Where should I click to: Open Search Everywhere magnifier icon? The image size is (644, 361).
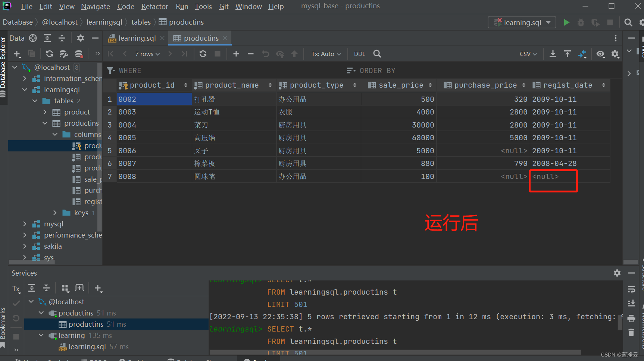(x=628, y=22)
